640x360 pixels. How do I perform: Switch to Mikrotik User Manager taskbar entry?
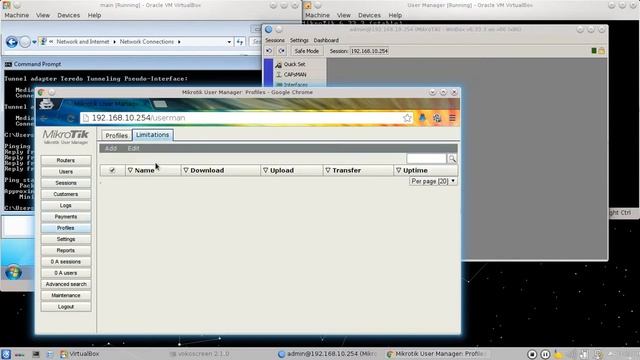pyautogui.click(x=436, y=354)
